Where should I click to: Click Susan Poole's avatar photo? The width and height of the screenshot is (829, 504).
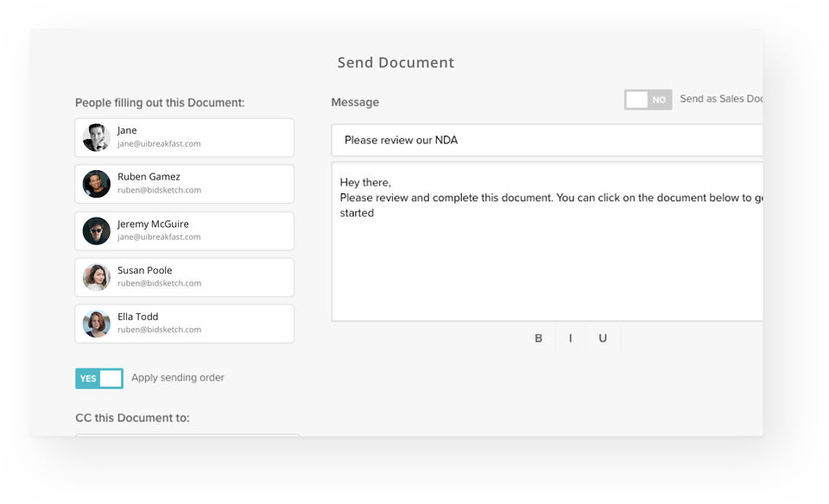[97, 277]
